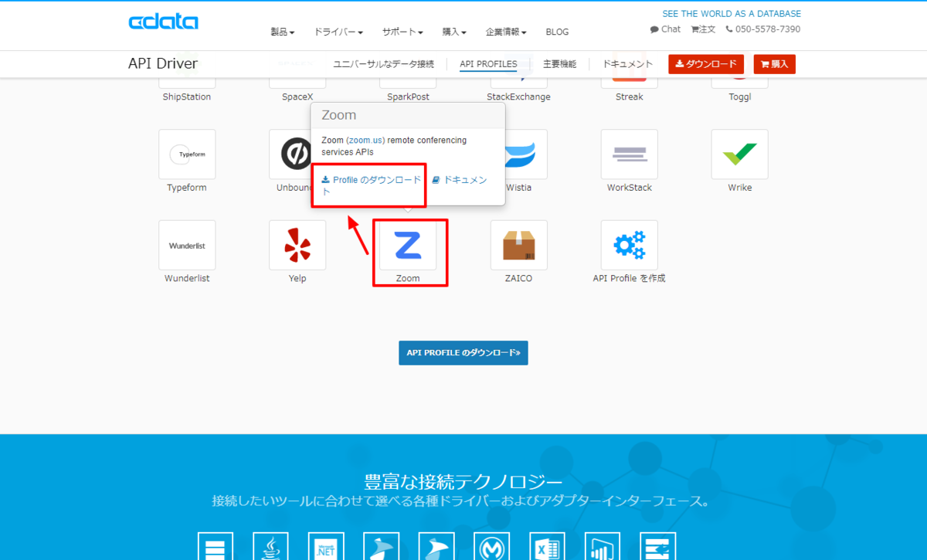Click the ZAICO text label
The height and width of the screenshot is (560, 927).
[x=519, y=278]
